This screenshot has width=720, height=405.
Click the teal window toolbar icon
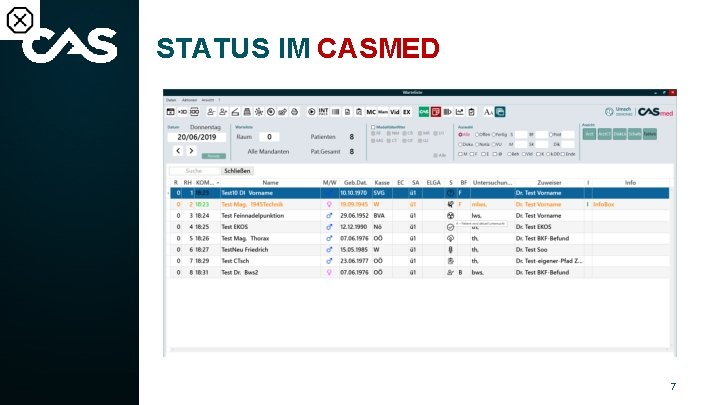tap(500, 112)
